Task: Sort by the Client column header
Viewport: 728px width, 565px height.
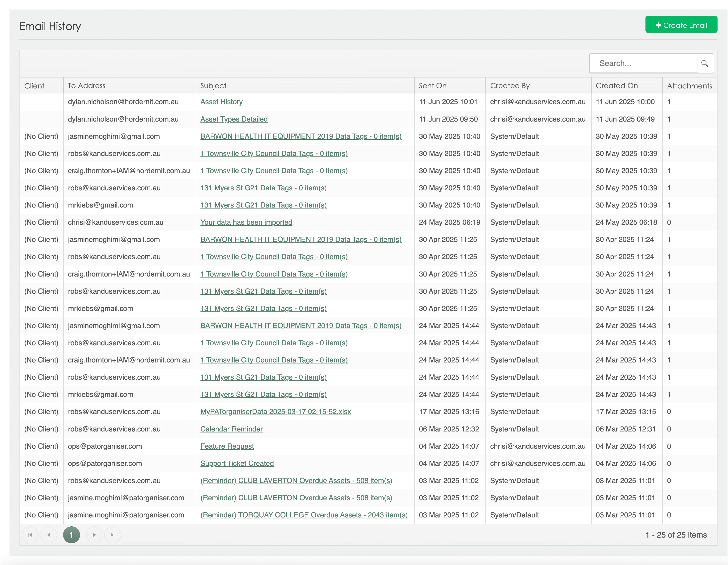Action: click(34, 86)
